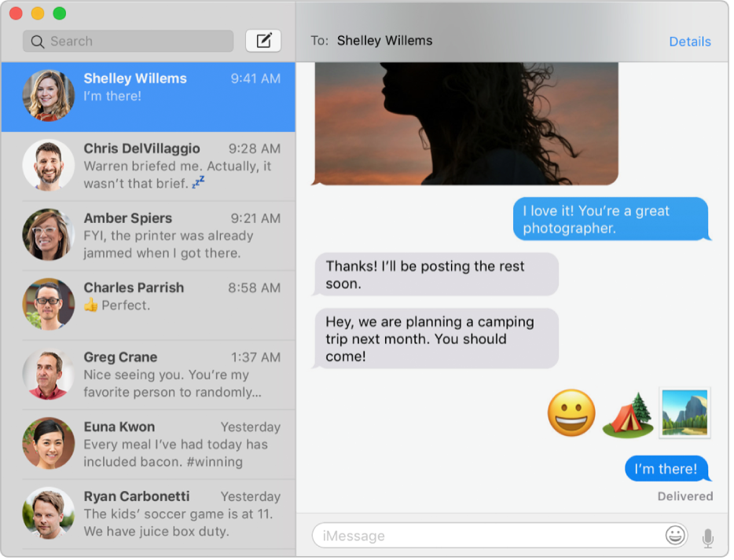Open the Amber Spiers conversation
The width and height of the screenshot is (734, 560).
pyautogui.click(x=148, y=236)
